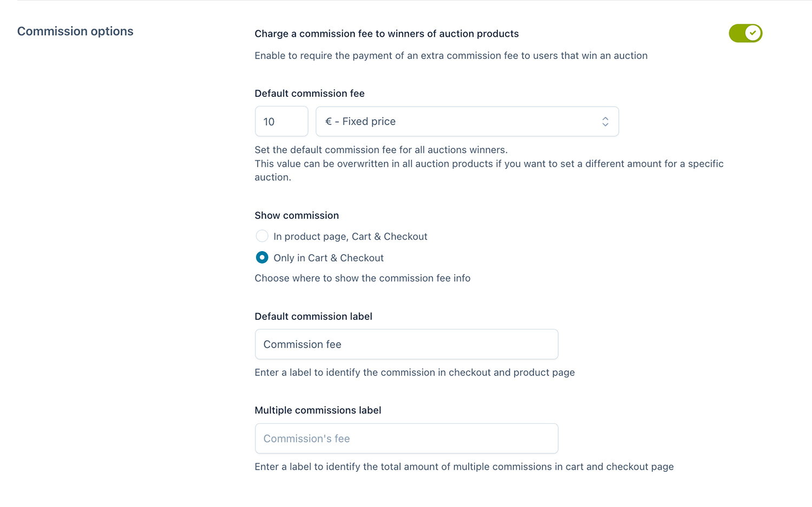Select "Only in Cart & Checkout" radio button

coord(262,258)
